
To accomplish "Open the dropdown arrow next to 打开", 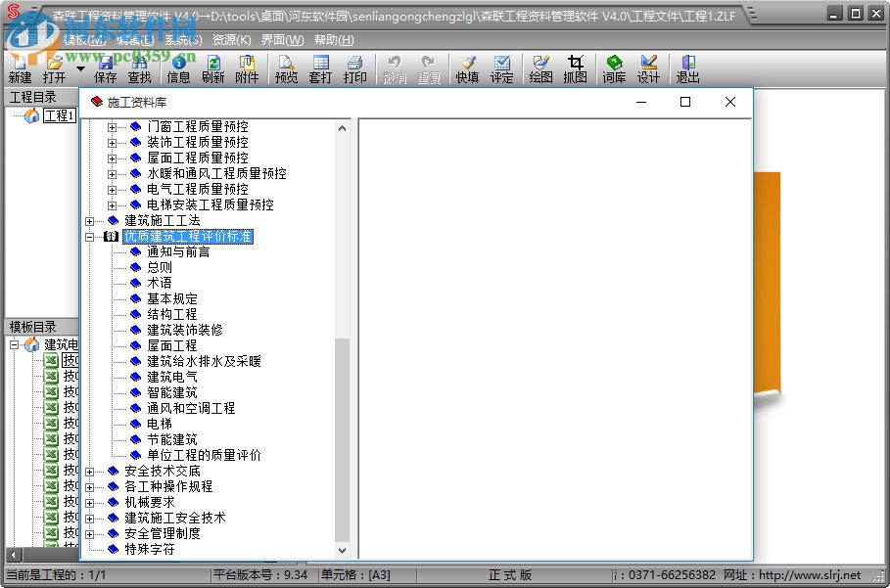I will pyautogui.click(x=80, y=69).
